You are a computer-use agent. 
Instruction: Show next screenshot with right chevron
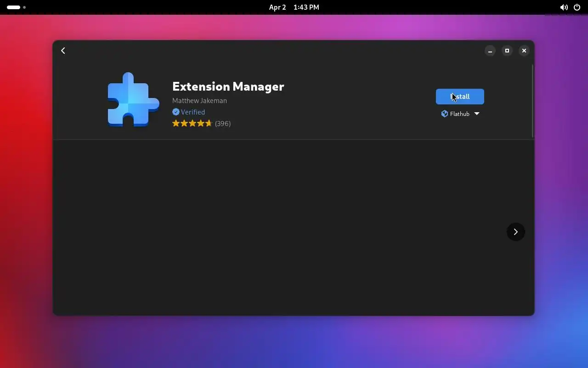tap(515, 232)
